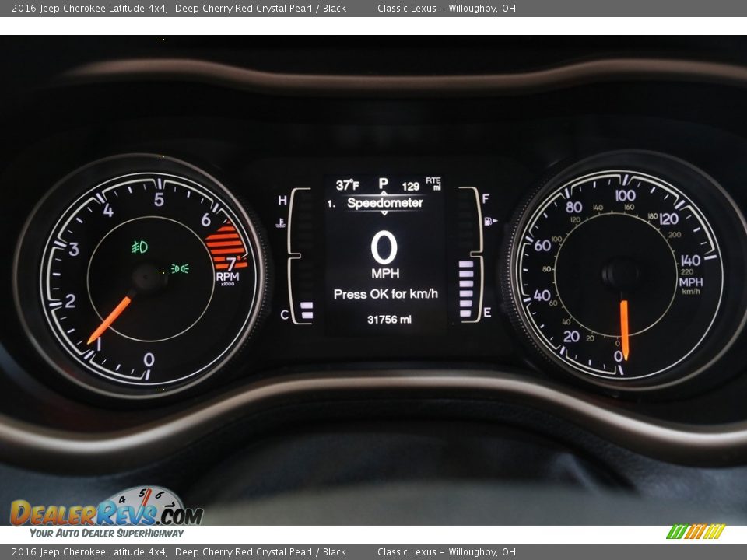Click the "3" on the tachometer dial
The image size is (747, 560).
point(74,249)
